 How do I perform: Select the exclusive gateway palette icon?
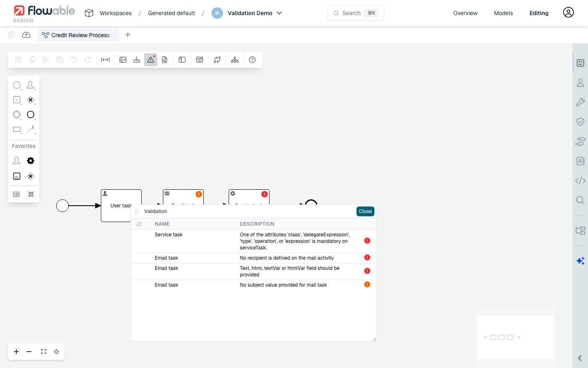click(31, 100)
